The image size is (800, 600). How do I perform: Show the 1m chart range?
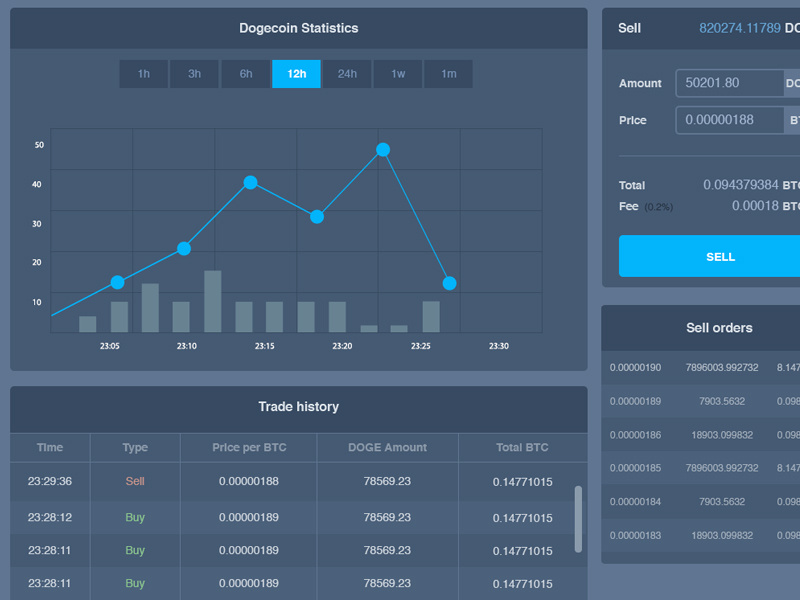[448, 74]
